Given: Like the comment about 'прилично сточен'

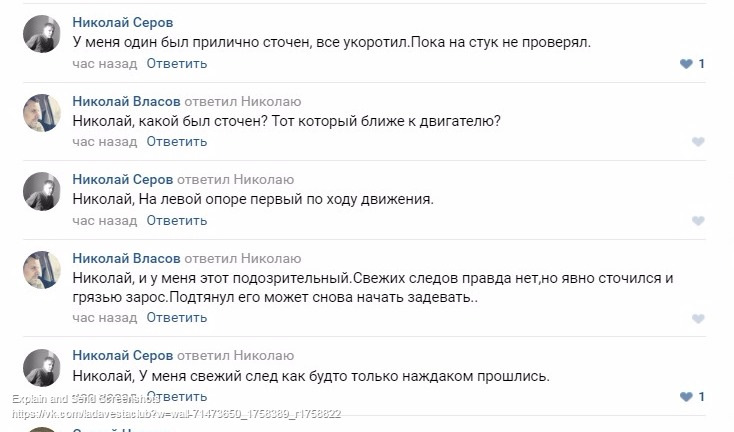Looking at the screenshot, I should click(x=686, y=64).
